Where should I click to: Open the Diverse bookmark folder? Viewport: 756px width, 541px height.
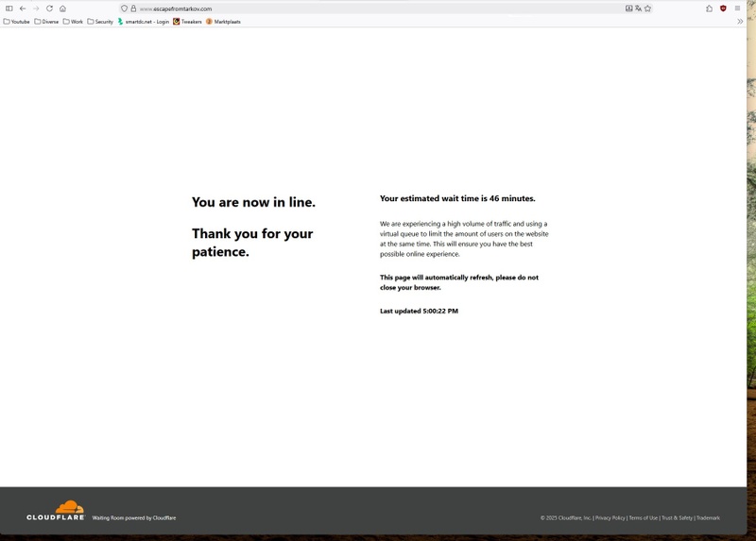(x=46, y=22)
